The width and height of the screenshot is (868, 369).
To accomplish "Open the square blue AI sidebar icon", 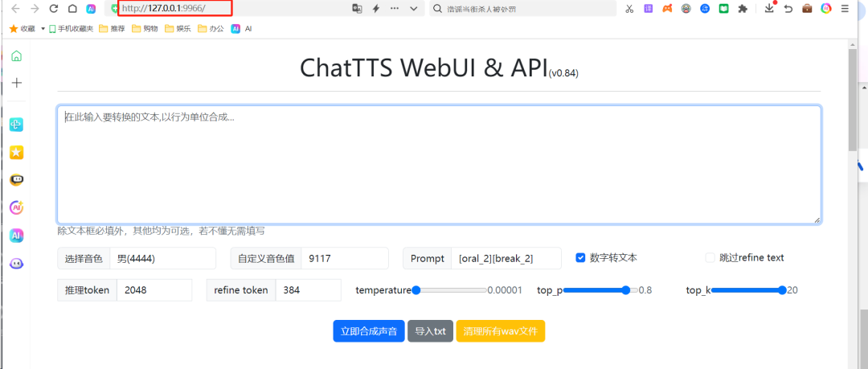I will 17,236.
